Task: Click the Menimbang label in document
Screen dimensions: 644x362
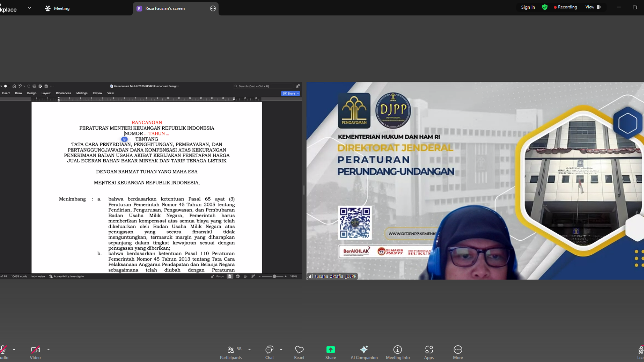Action: click(72, 199)
